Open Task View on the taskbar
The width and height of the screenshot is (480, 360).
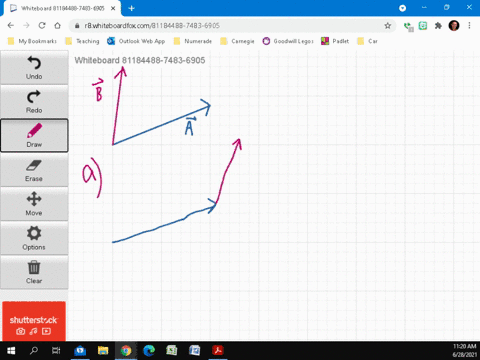[56, 351]
